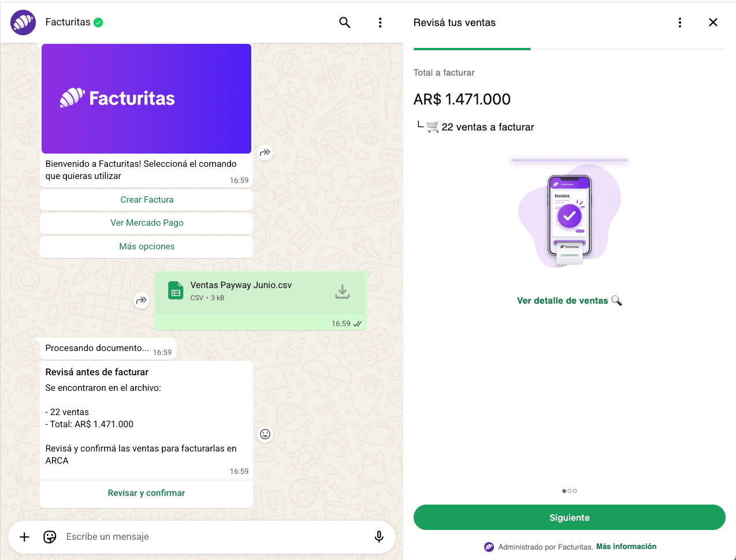Open the chat options three-dot menu
This screenshot has height=560, width=736.
(380, 23)
